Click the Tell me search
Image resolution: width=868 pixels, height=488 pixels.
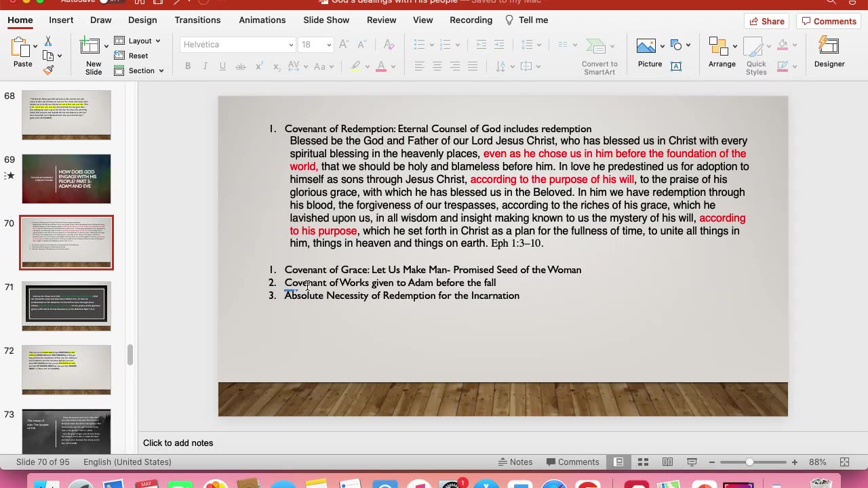tap(527, 20)
